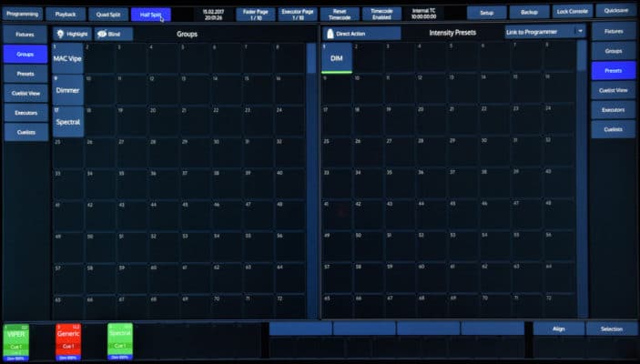This screenshot has height=364, width=640.
Task: Switch to the Playback tab
Action: tap(66, 14)
